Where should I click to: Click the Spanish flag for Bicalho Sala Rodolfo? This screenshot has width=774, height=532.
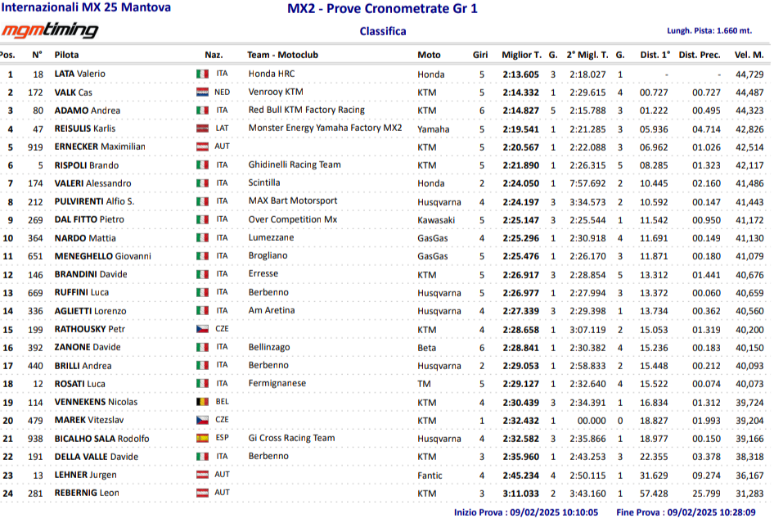pos(202,439)
